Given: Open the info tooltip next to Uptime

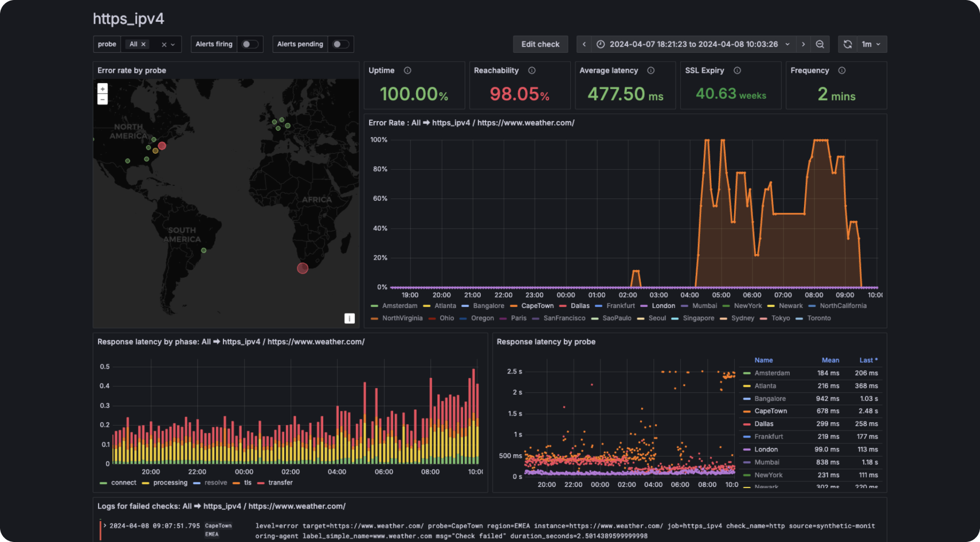Looking at the screenshot, I should click(x=407, y=70).
